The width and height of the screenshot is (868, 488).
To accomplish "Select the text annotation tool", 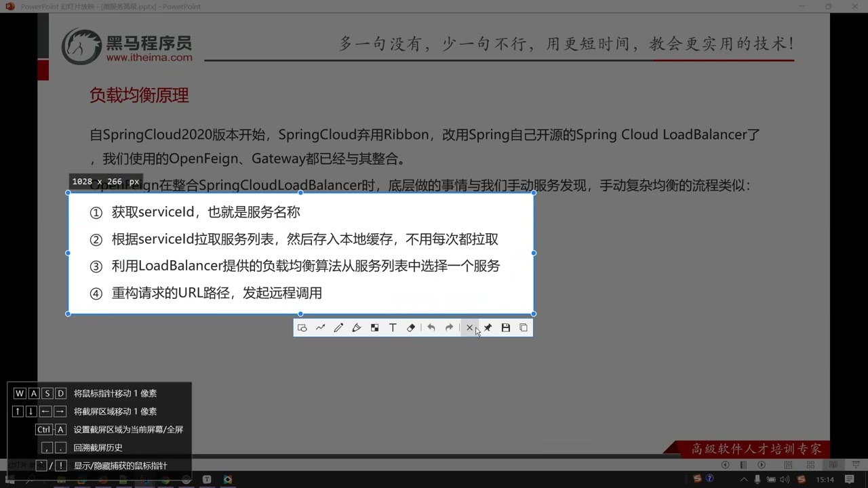I will [x=393, y=328].
